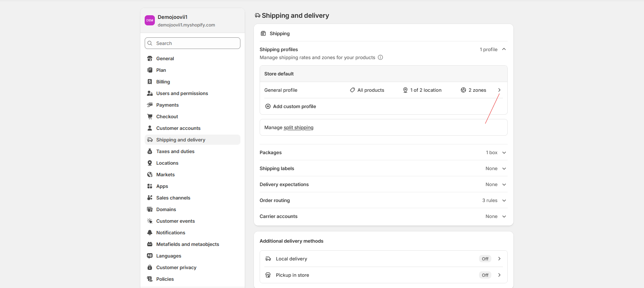Open Pickup in store settings arrow
The height and width of the screenshot is (288, 644).
click(x=499, y=275)
